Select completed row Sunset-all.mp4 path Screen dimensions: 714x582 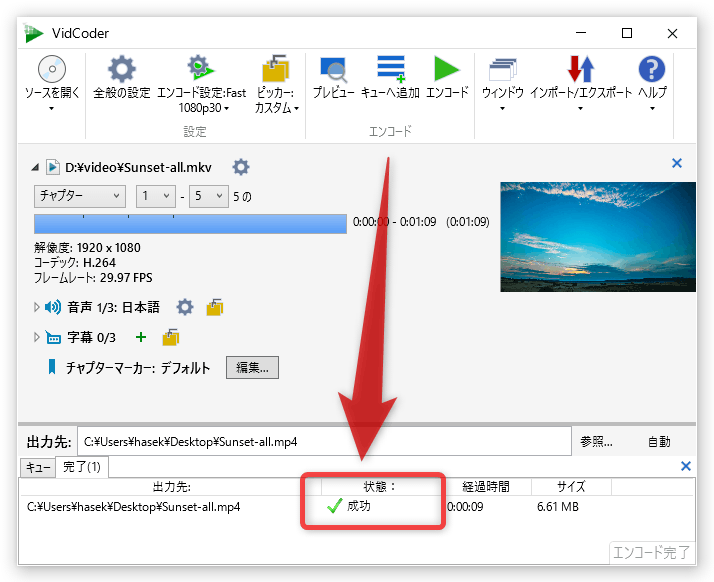click(x=134, y=507)
